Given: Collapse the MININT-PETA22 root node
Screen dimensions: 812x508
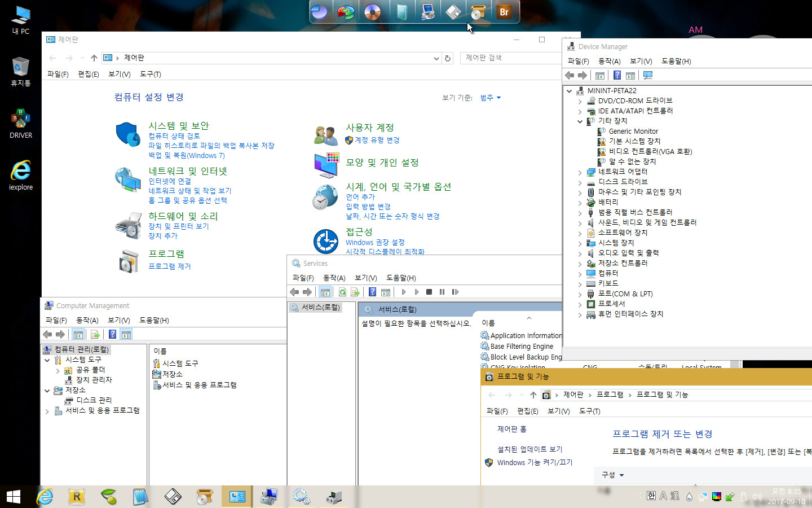Looking at the screenshot, I should tap(570, 90).
